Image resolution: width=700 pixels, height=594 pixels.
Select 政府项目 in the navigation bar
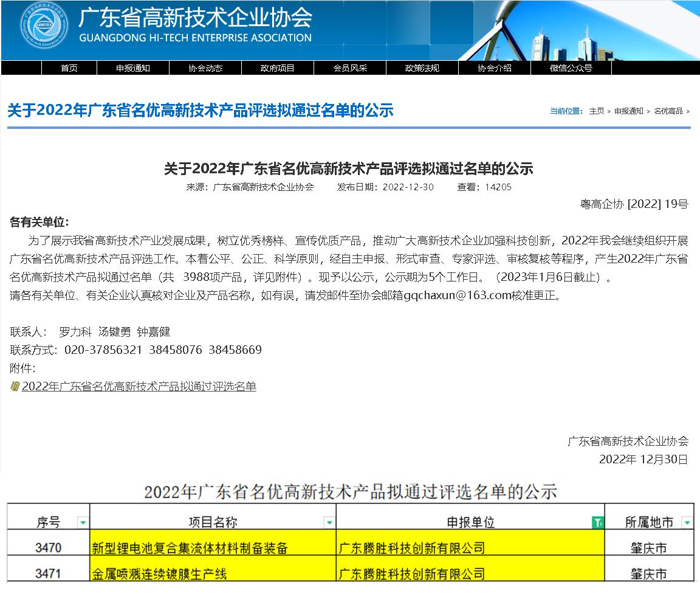pos(277,68)
